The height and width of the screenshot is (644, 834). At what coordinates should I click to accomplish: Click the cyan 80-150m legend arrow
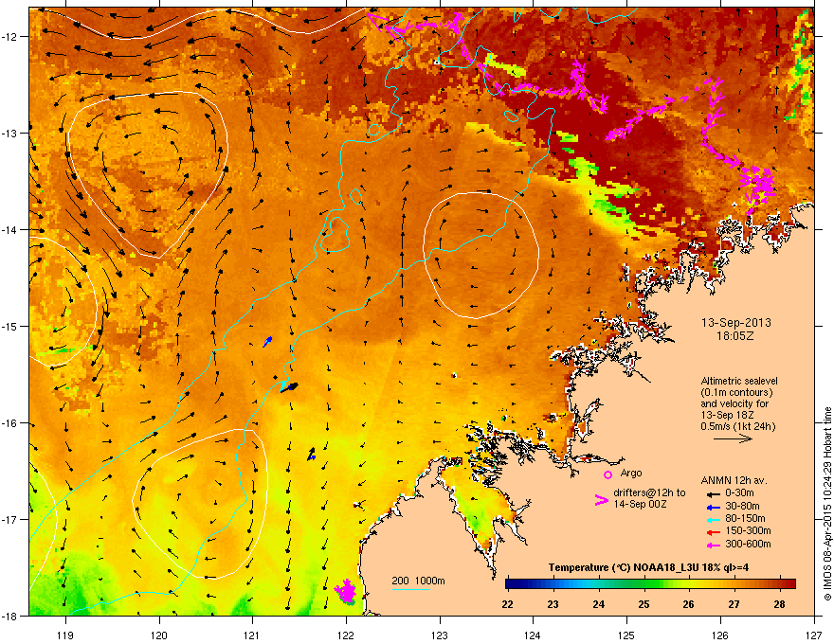(714, 520)
